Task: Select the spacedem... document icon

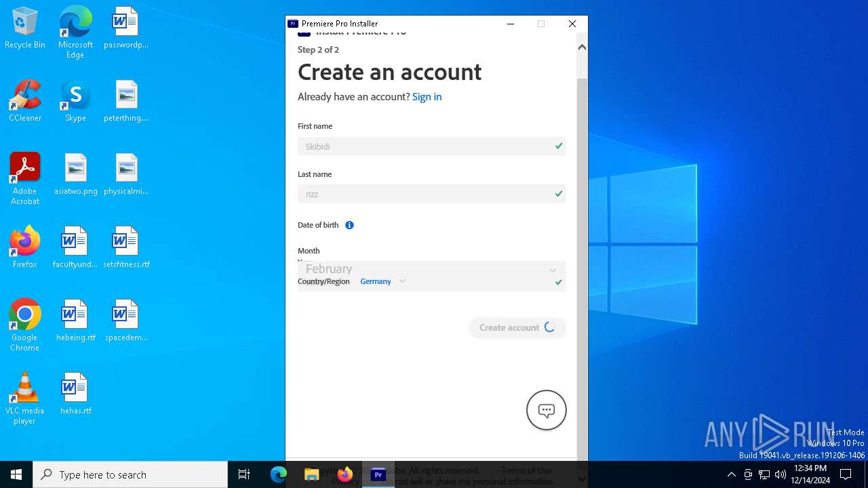Action: (x=126, y=321)
